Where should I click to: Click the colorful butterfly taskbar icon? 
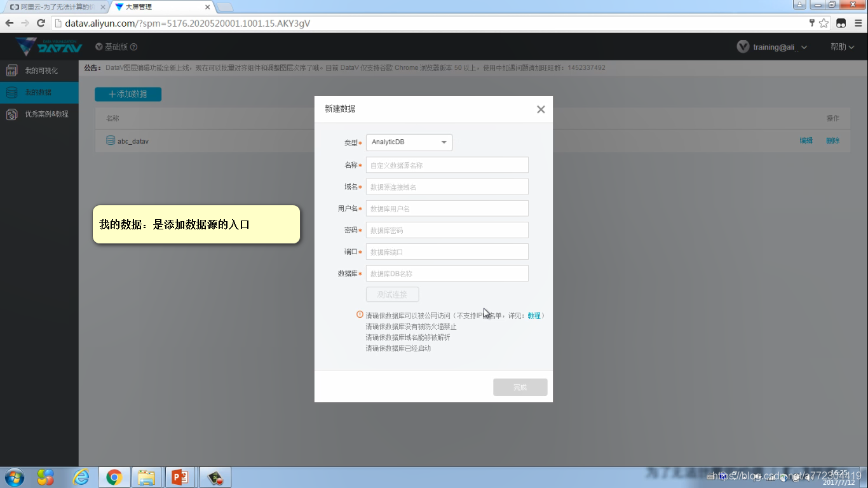pos(46,477)
